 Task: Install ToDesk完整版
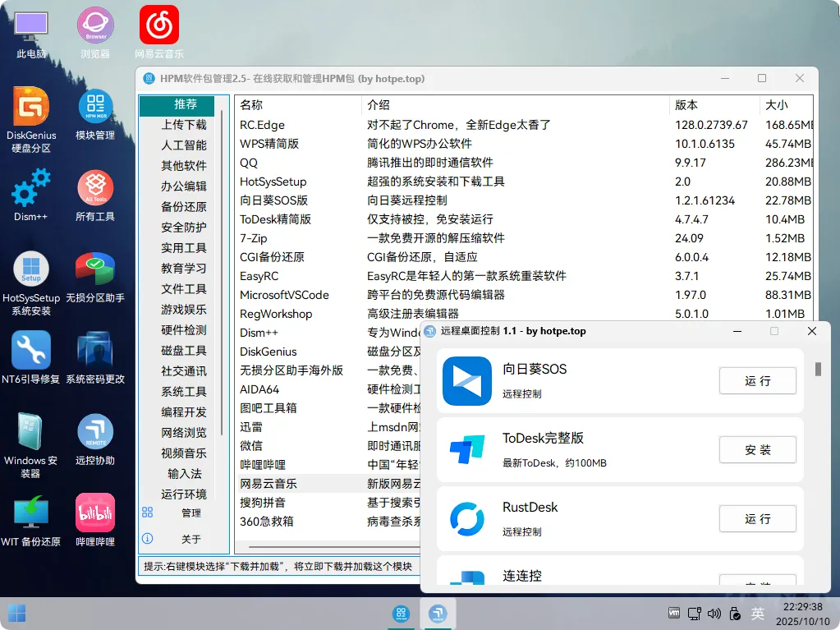tap(756, 449)
